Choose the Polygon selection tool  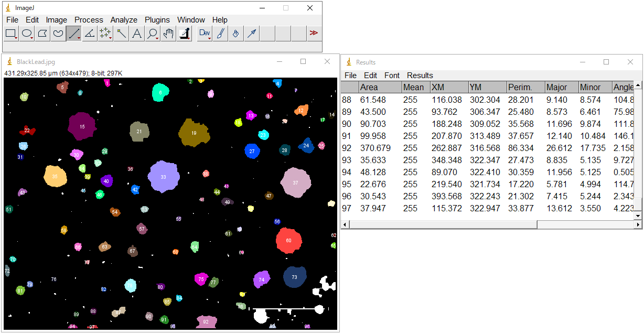[x=42, y=34]
